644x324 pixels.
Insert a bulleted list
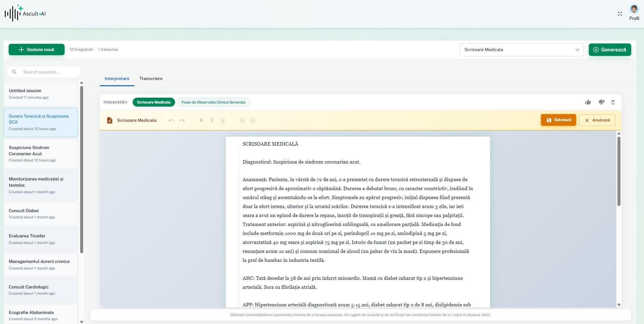(x=242, y=120)
